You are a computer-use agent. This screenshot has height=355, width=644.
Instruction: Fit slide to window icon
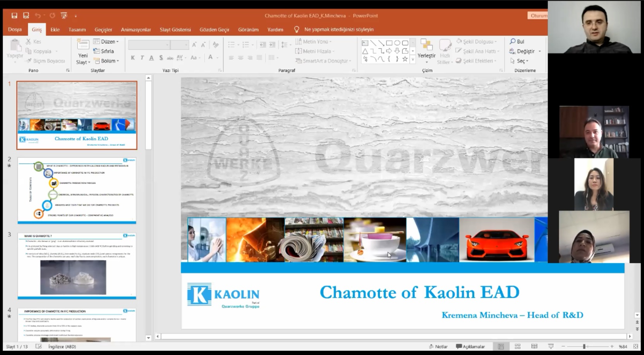[x=635, y=346]
